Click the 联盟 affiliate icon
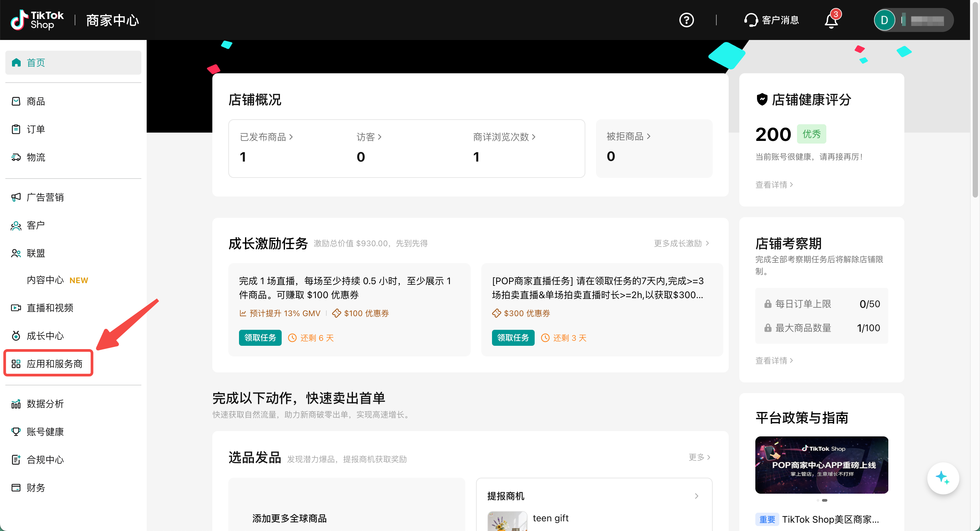Screen dimensions: 980x531 click(x=16, y=253)
